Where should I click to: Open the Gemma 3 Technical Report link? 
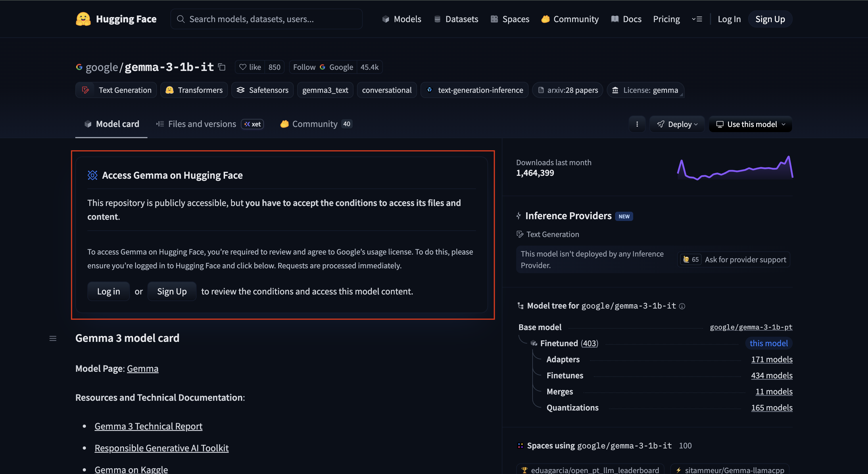[148, 426]
